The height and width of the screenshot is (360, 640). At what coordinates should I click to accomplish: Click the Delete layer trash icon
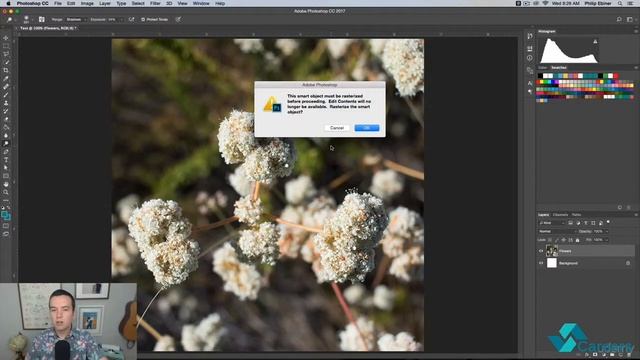pyautogui.click(x=628, y=355)
